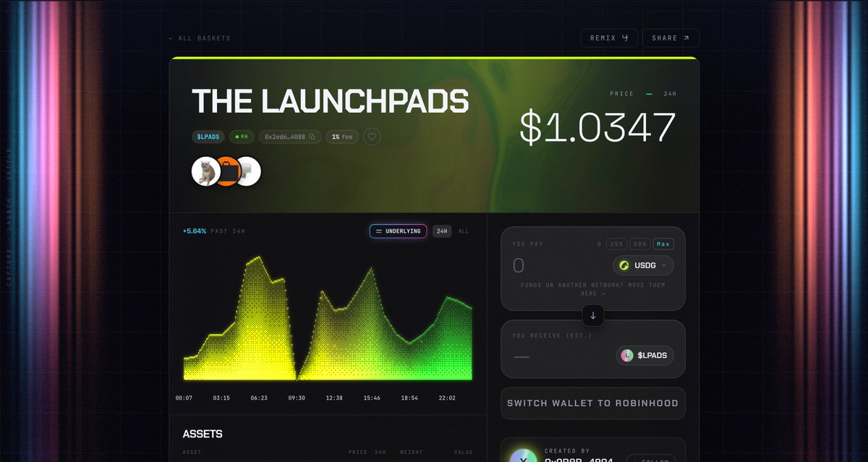Move funds from another network link
Screen dimensions: 868x462
(593, 289)
